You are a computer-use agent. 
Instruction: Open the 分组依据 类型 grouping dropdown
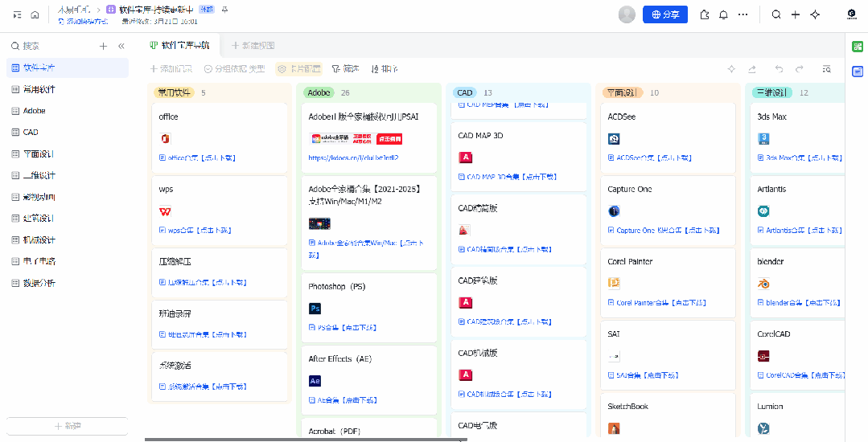(234, 69)
